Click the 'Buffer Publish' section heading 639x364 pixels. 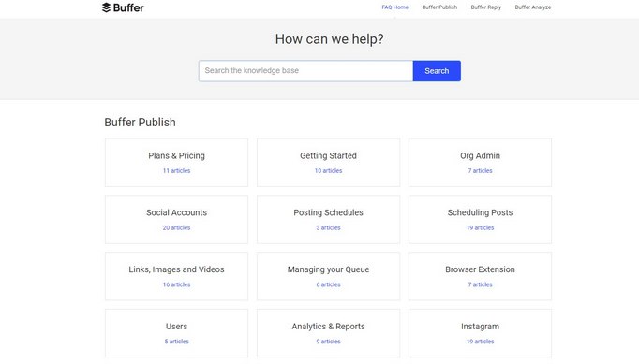(x=140, y=123)
